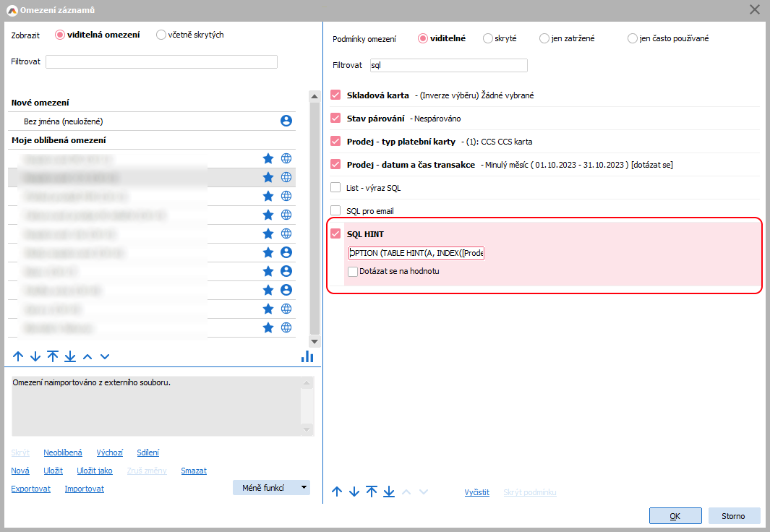Screen dimensions: 770x532
Task: Click user icon beside Bez jména (neuložené)
Action: tap(286, 121)
